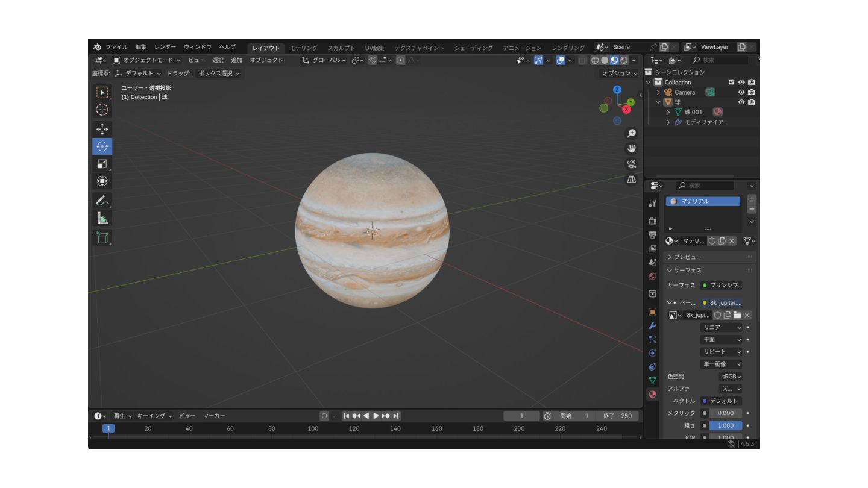The width and height of the screenshot is (868, 488).
Task: Open the sRGB color space dropdown
Action: click(731, 377)
